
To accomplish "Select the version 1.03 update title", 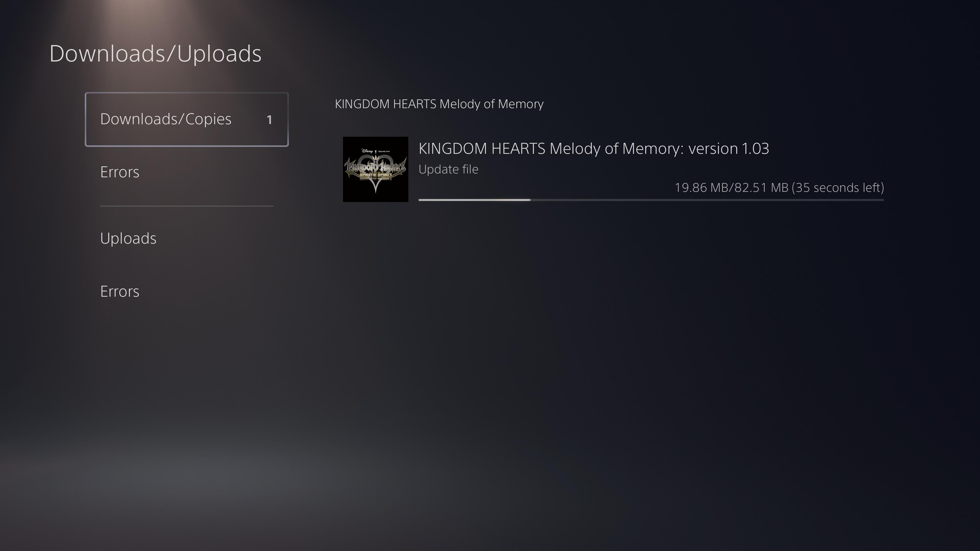I will pyautogui.click(x=593, y=148).
